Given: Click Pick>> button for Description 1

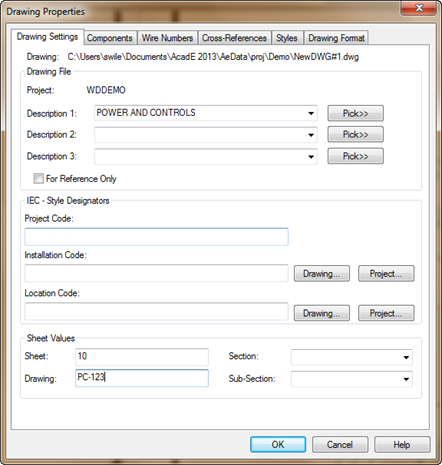Looking at the screenshot, I should click(x=355, y=113).
